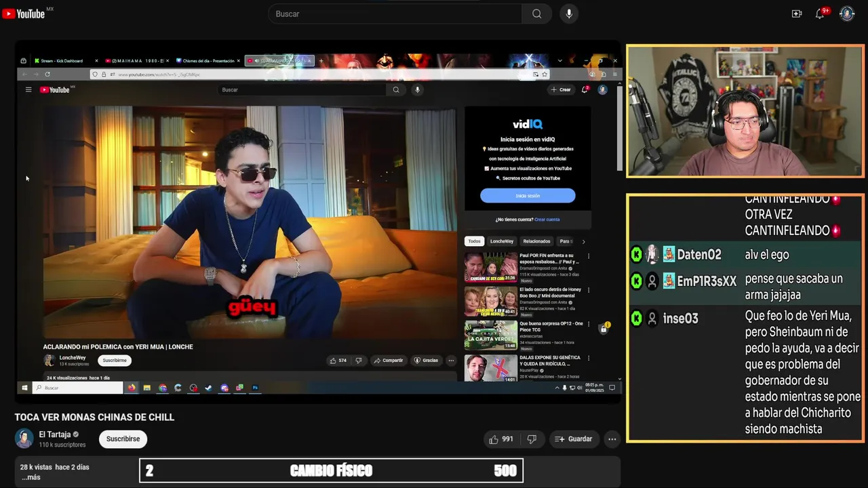Open more actions menu next to Guardar
868x488 pixels.
click(612, 439)
